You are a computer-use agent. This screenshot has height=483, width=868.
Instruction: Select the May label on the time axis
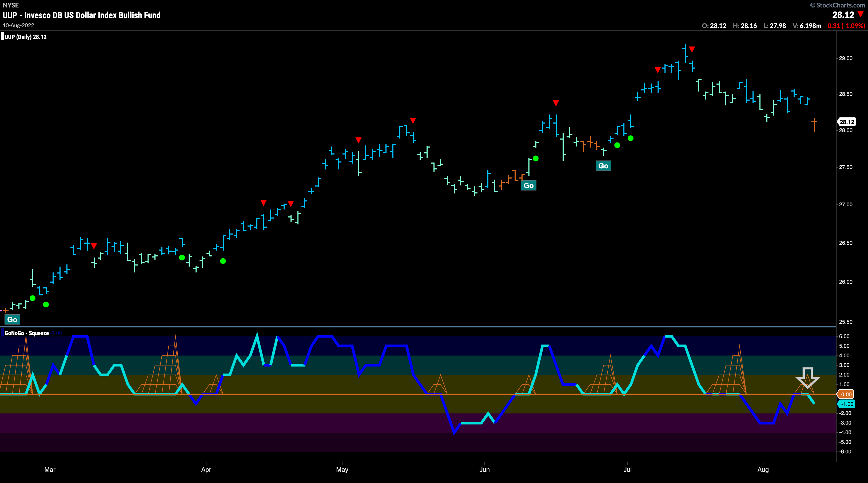[x=342, y=469]
